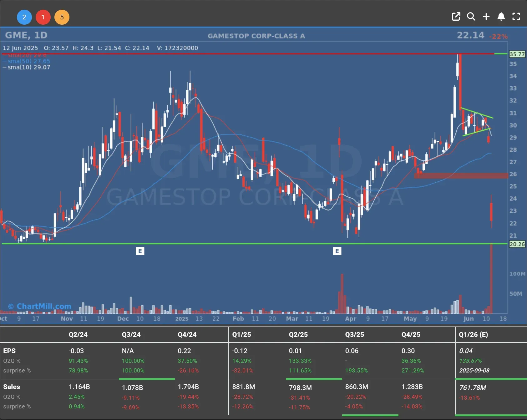Click the plus add icon
The image size is (527, 420).
[486, 17]
